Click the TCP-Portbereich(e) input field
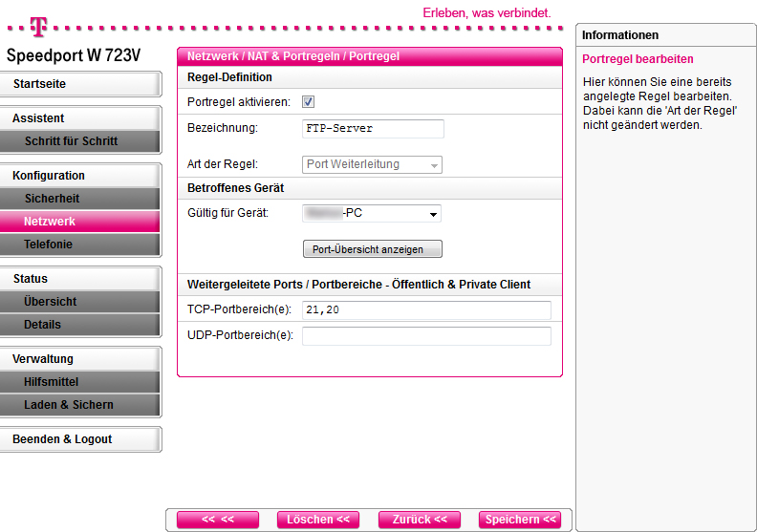The image size is (757, 532). click(x=426, y=310)
